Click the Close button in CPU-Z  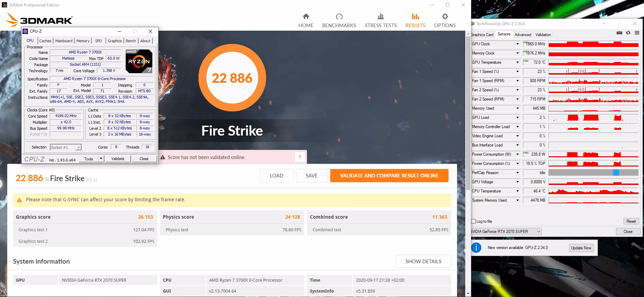[x=144, y=159]
